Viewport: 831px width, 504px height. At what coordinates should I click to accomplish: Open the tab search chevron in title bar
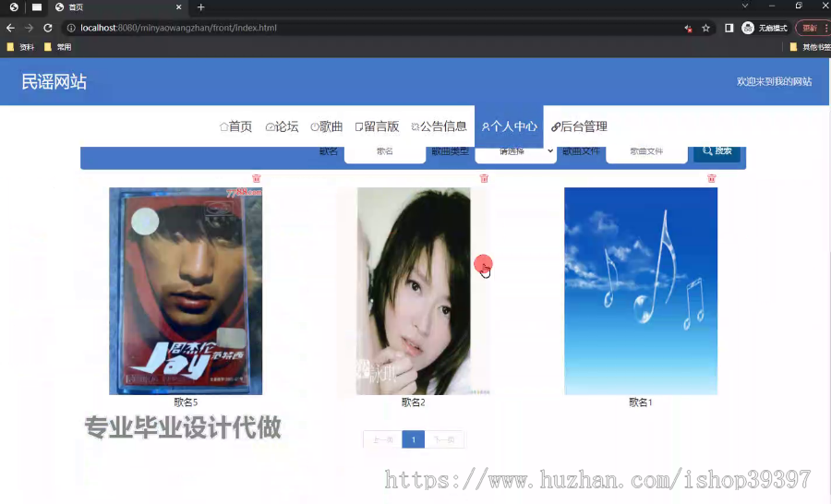[x=744, y=6]
